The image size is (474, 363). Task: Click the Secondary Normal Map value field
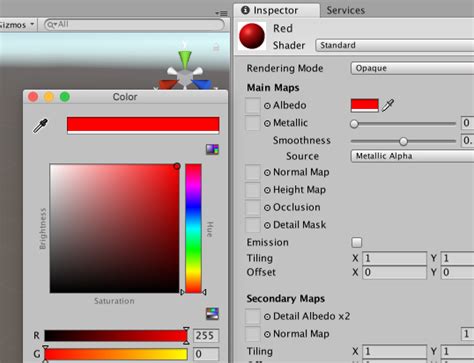pyautogui.click(x=467, y=334)
